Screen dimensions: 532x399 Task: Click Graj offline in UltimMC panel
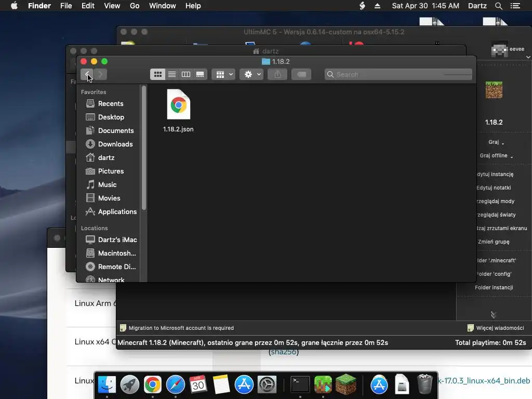(x=496, y=156)
